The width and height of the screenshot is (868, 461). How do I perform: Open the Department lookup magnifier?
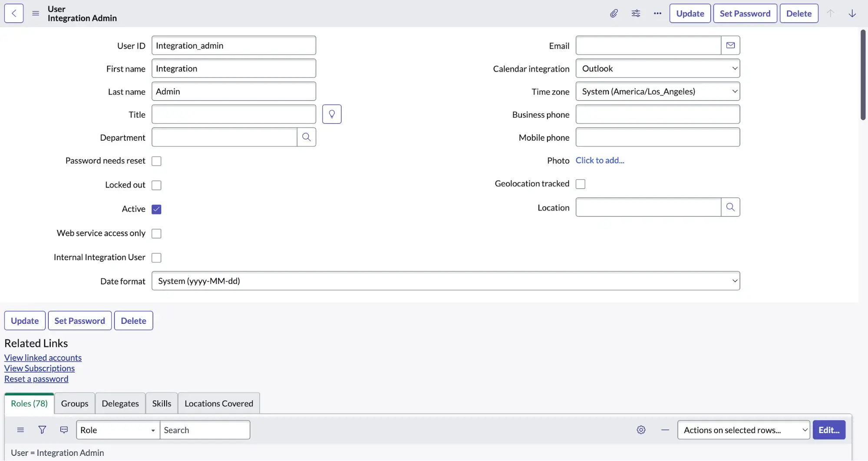(306, 137)
